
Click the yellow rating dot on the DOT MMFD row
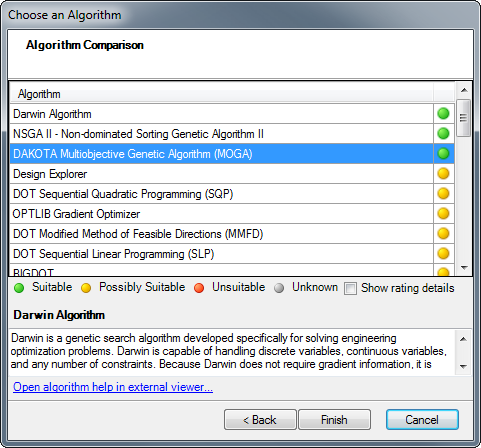click(x=443, y=234)
